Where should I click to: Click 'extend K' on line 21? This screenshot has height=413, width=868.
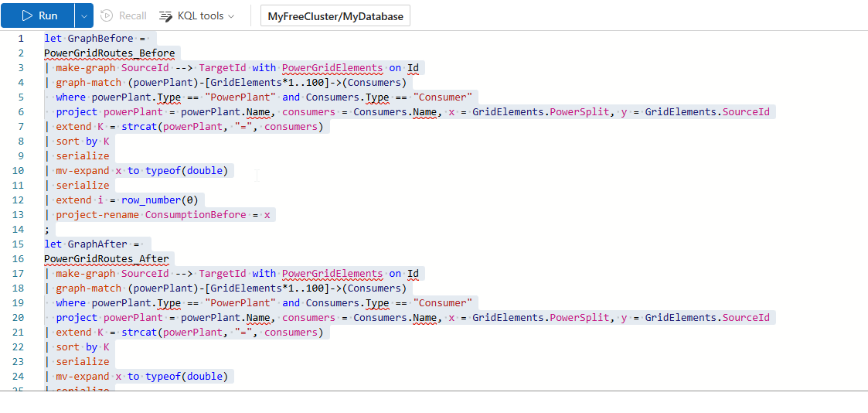[80, 332]
